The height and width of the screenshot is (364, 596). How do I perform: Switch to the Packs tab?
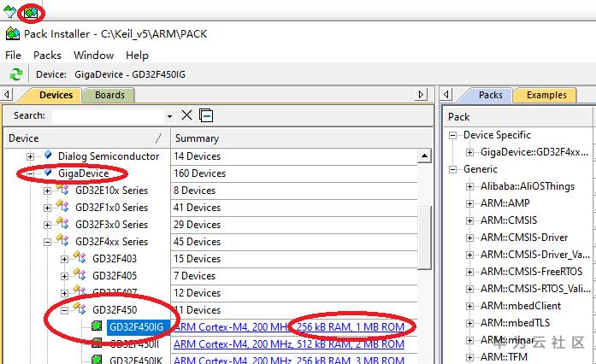click(490, 95)
